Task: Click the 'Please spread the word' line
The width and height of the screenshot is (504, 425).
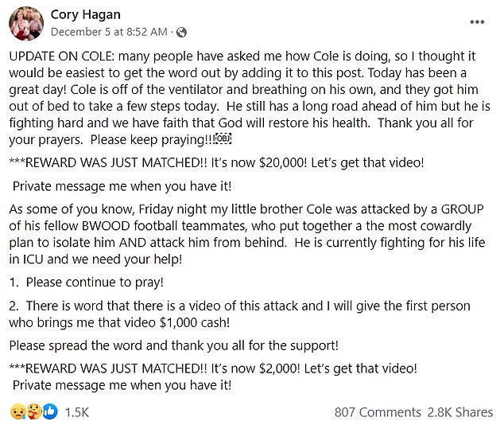Action: coord(173,345)
